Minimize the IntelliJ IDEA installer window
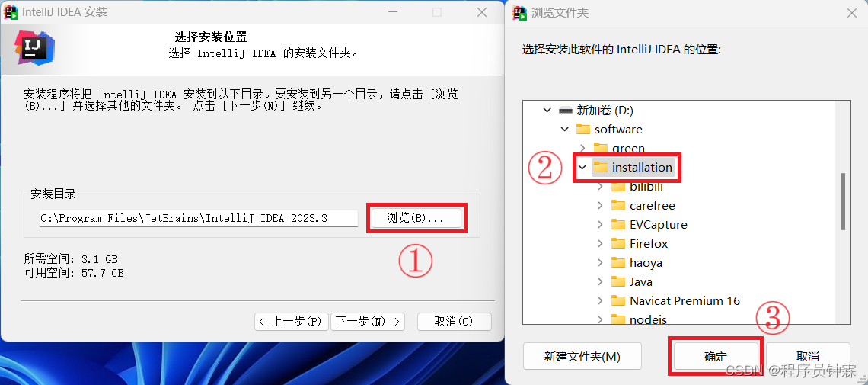The width and height of the screenshot is (868, 385). 392,13
